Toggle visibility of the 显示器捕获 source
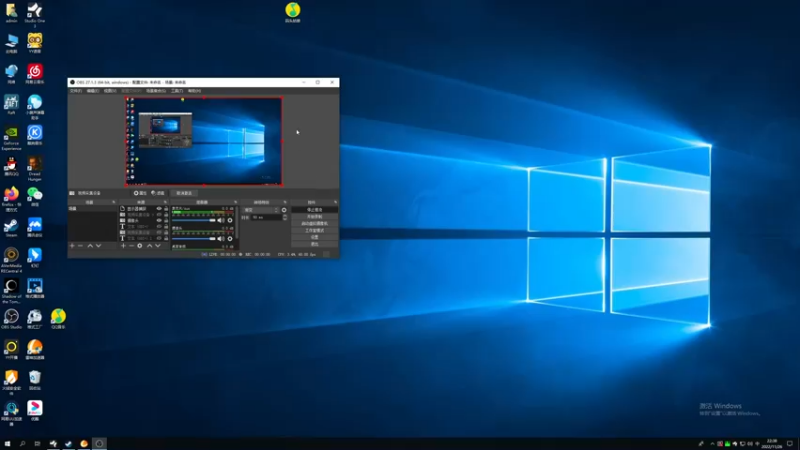Image resolution: width=800 pixels, height=450 pixels. (x=159, y=209)
